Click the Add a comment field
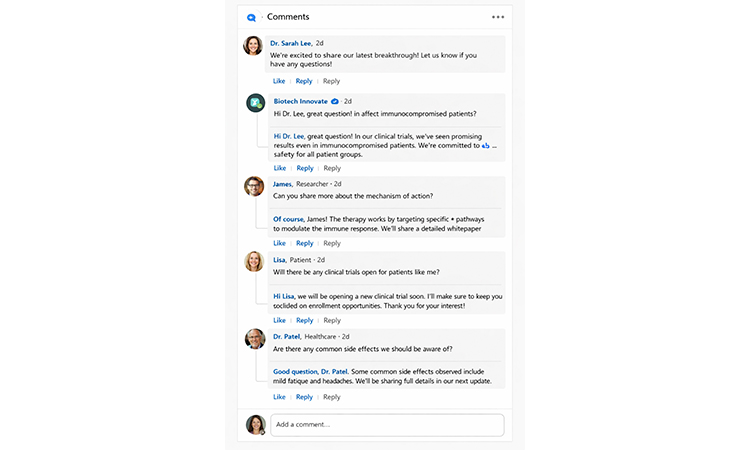 [x=387, y=425]
